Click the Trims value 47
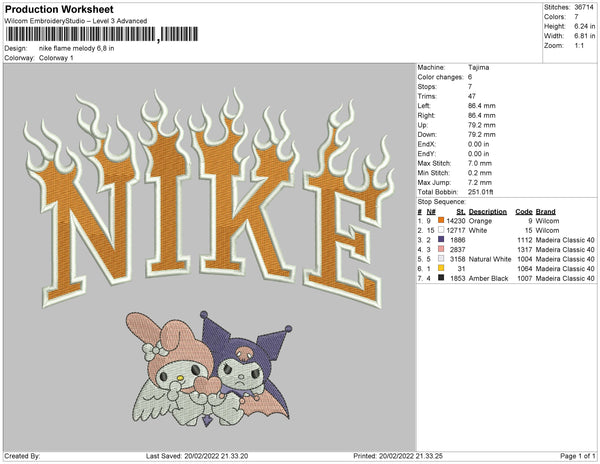This screenshot has width=600, height=464. click(471, 96)
